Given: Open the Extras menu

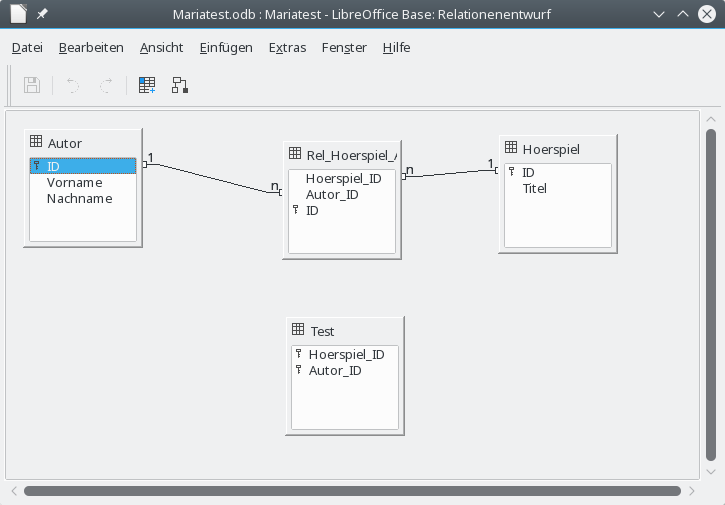Looking at the screenshot, I should pos(287,48).
